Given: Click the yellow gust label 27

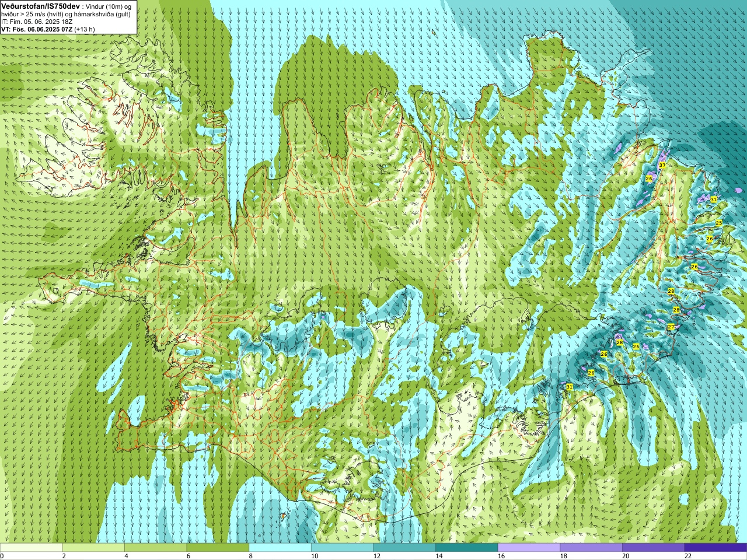Looking at the screenshot, I should [671, 327].
